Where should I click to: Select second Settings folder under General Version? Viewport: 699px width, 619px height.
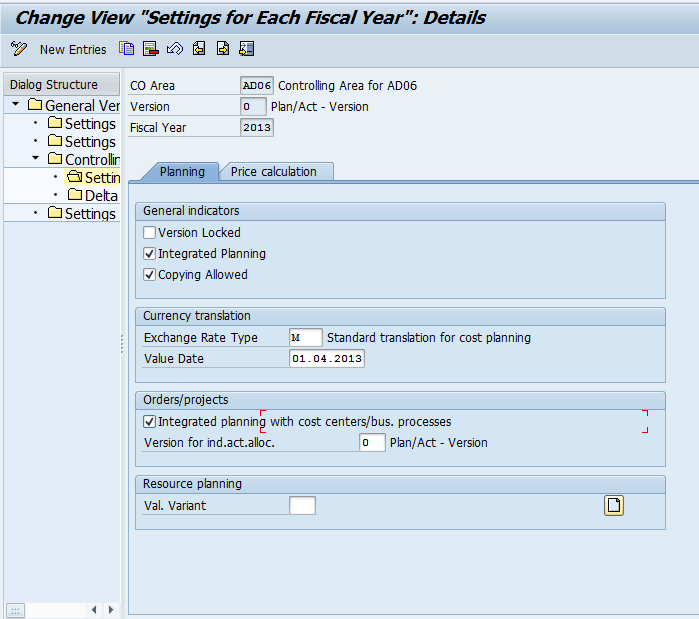coord(82,141)
